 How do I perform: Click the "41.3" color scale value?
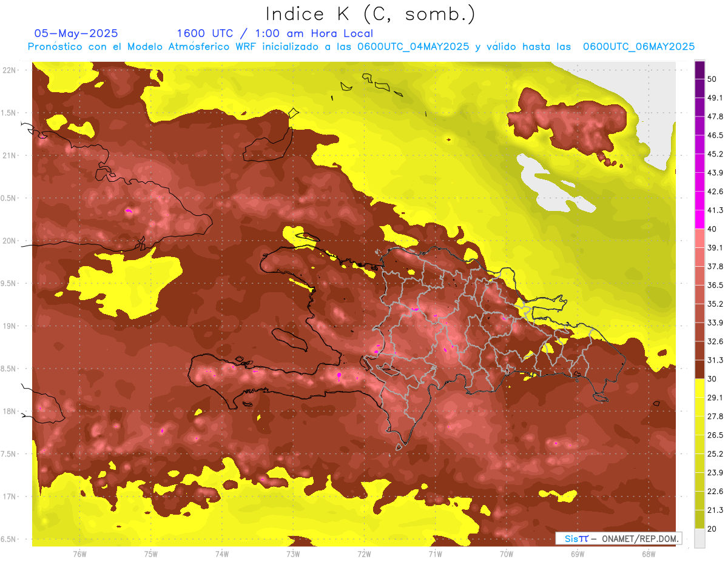click(x=715, y=210)
